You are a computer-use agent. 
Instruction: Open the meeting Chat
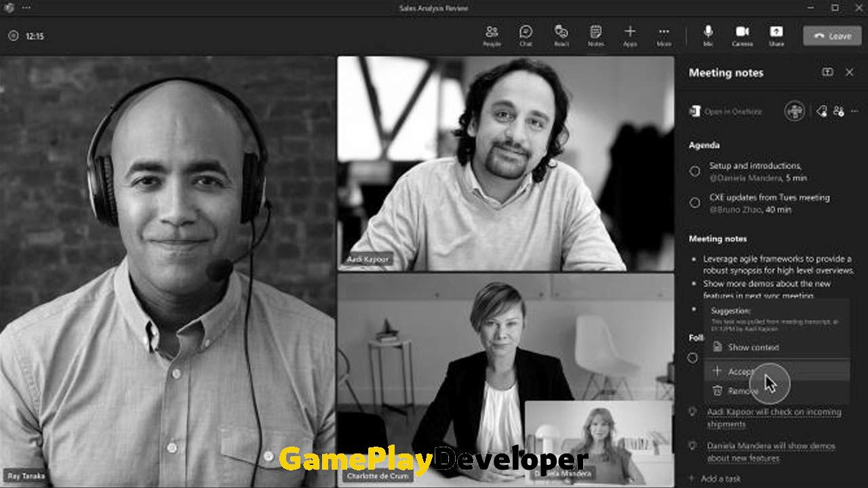point(526,36)
